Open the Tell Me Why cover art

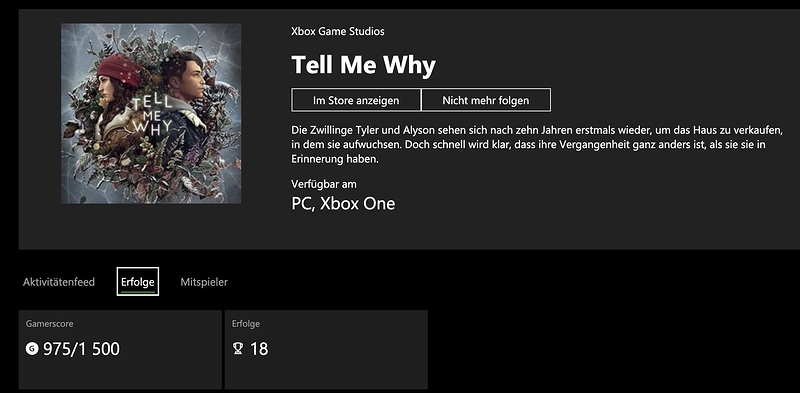coord(151,113)
